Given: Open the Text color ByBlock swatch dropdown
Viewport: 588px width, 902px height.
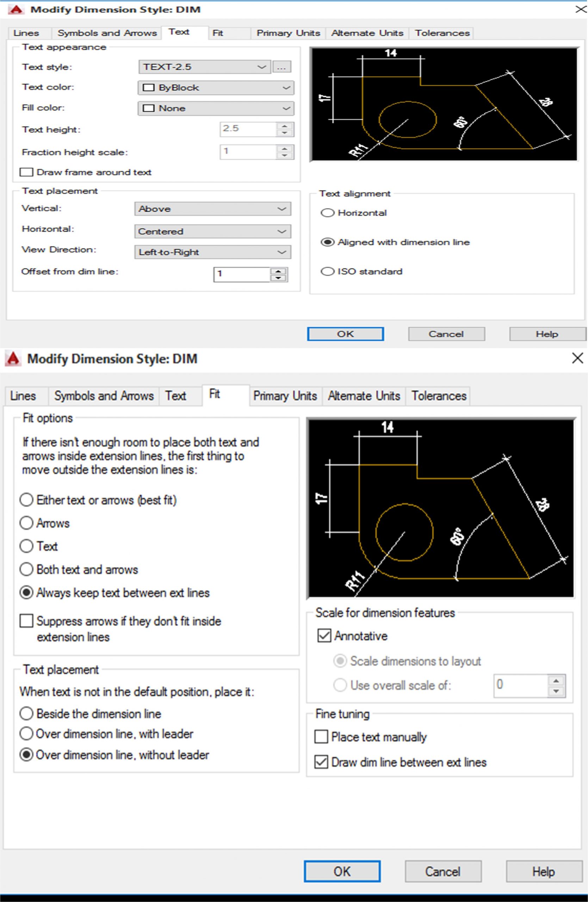Looking at the screenshot, I should pyautogui.click(x=216, y=88).
